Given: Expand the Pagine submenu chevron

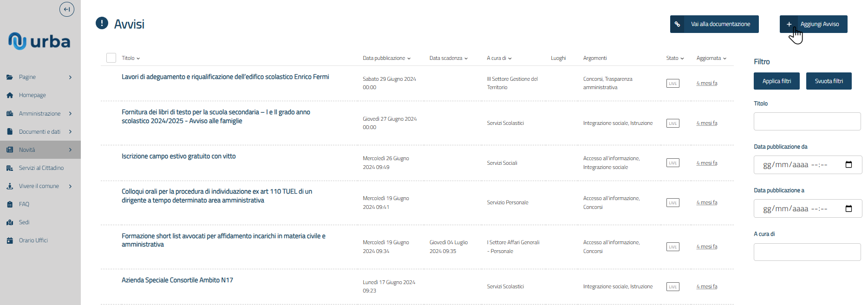Looking at the screenshot, I should point(70,77).
